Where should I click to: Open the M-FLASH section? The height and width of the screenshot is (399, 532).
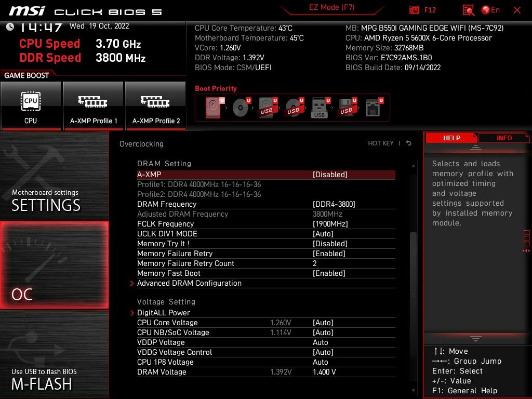54,354
